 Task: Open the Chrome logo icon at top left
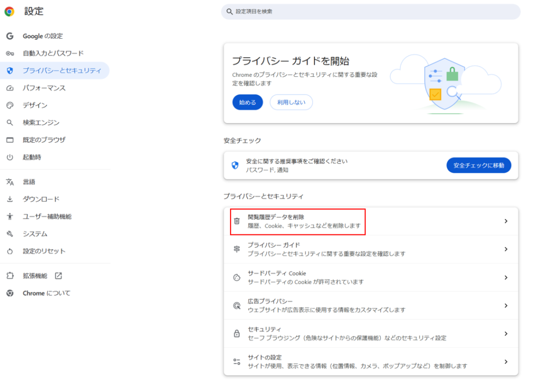(9, 11)
